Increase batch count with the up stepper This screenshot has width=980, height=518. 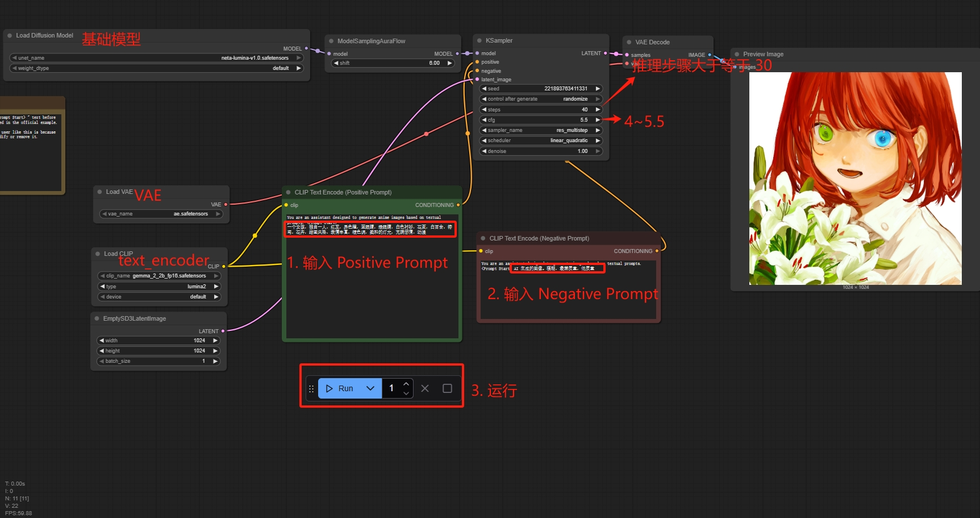[406, 384]
